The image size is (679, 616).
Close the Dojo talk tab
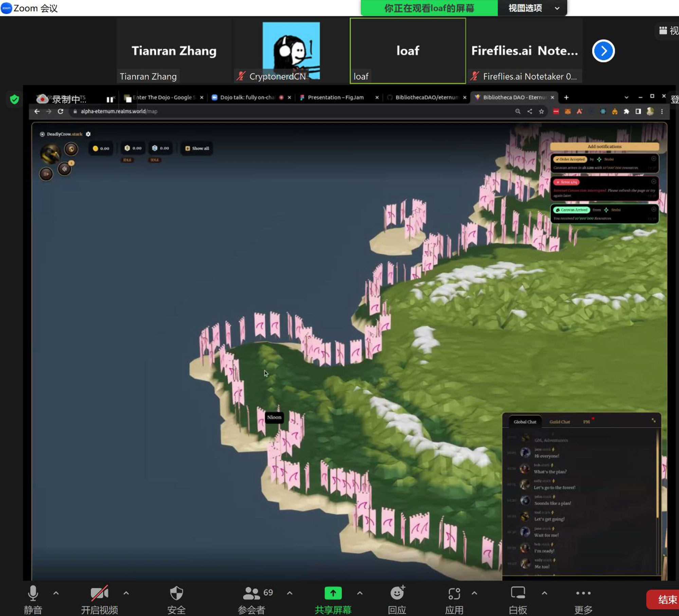point(289,97)
